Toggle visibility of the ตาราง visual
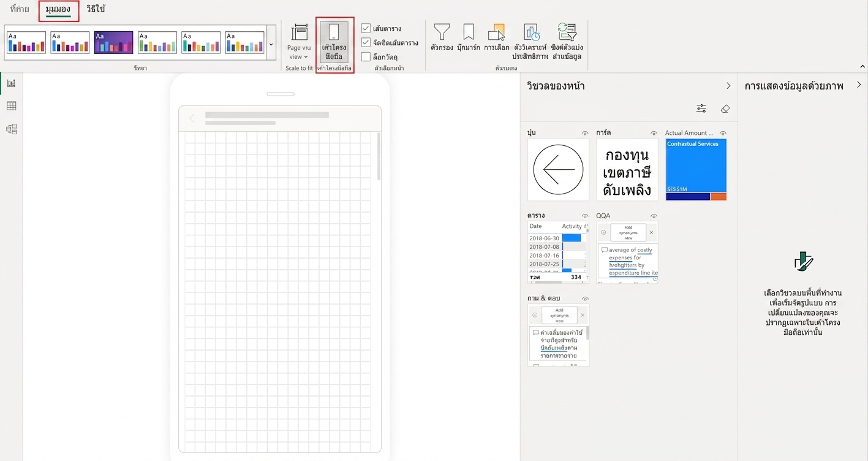 pos(585,216)
